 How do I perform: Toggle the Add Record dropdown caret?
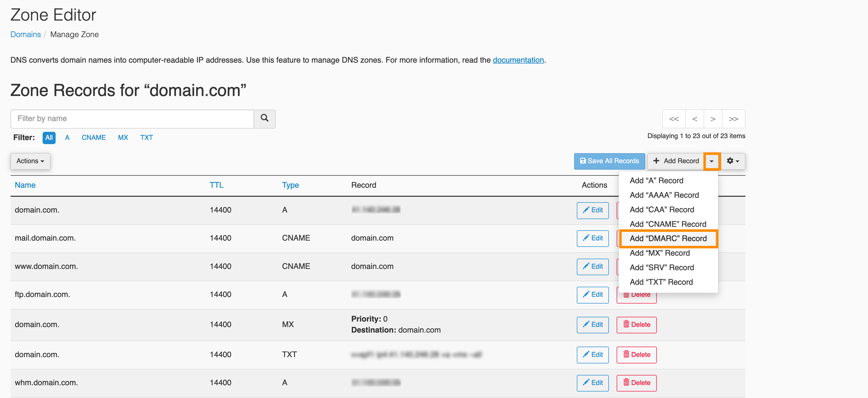coord(711,161)
